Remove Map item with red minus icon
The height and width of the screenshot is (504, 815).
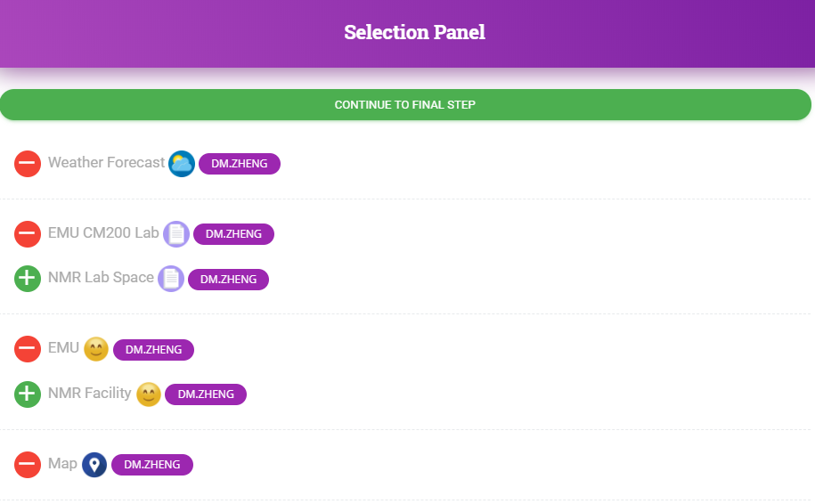click(28, 464)
